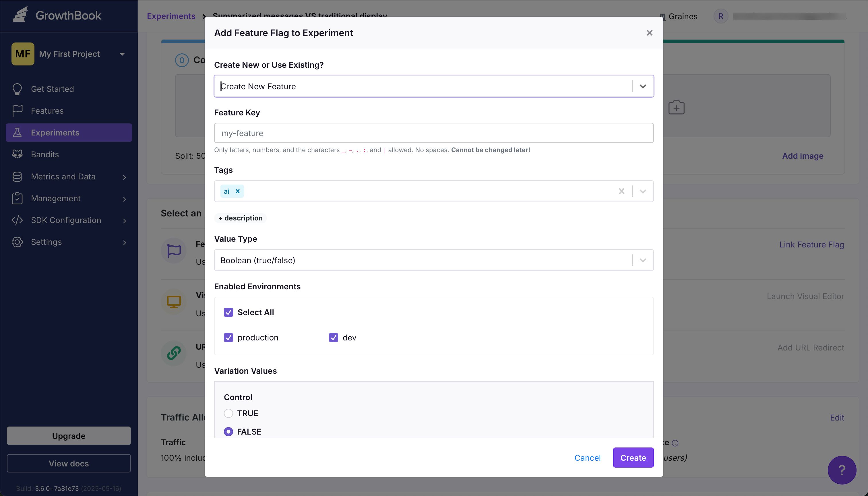Select FALSE for Control variation
The image size is (868, 496).
[x=228, y=431]
